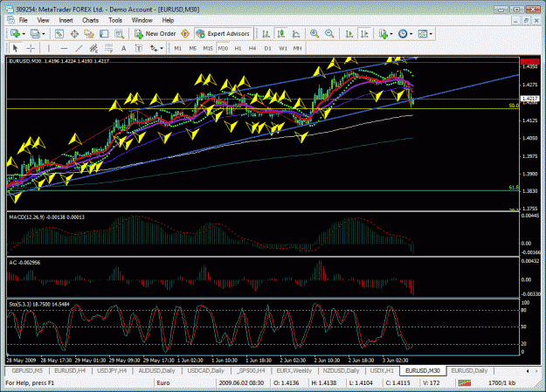The height and width of the screenshot is (392, 546).
Task: Switch timeframe to M5
Action: pyautogui.click(x=192, y=48)
